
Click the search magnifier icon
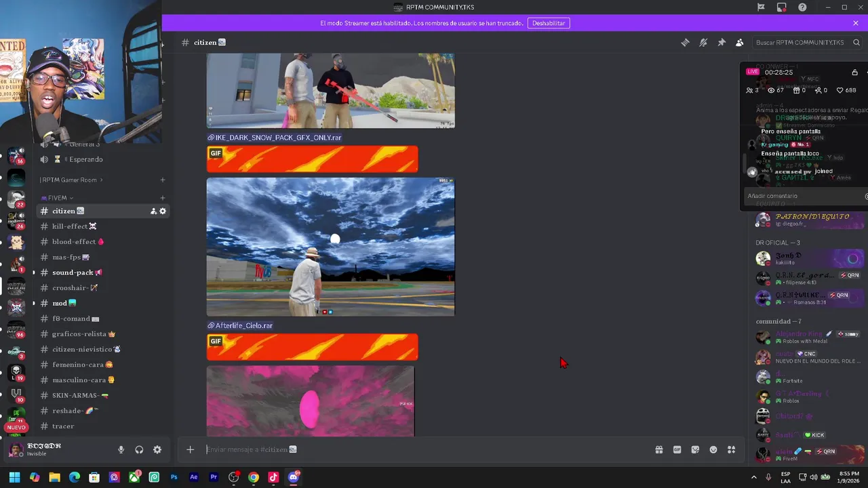coord(856,42)
